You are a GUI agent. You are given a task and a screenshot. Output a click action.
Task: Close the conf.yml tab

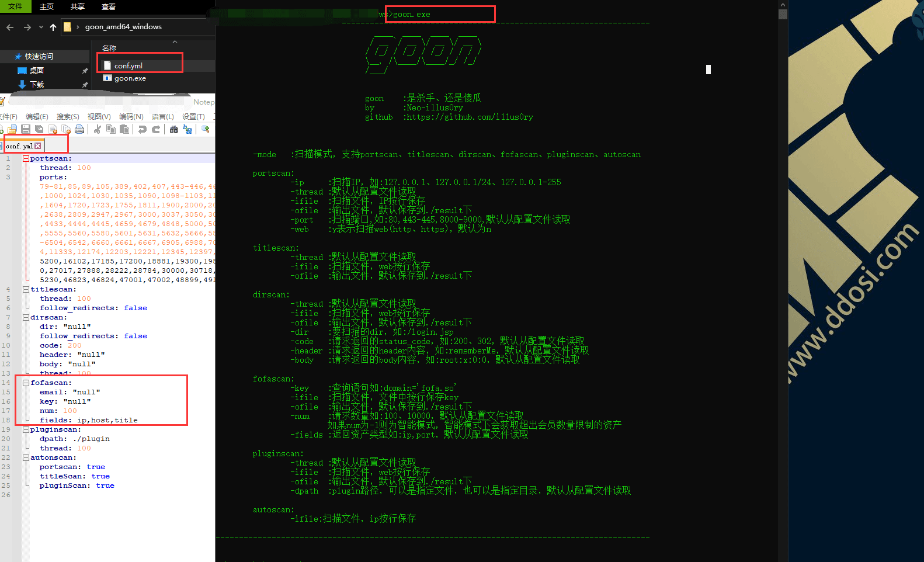[38, 146]
